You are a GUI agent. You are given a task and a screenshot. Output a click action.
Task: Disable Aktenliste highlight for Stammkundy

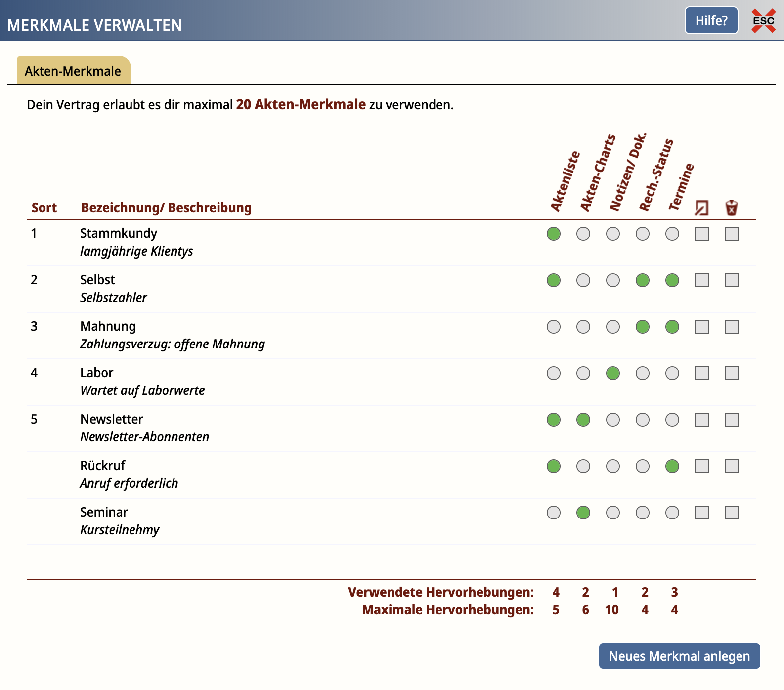[554, 234]
